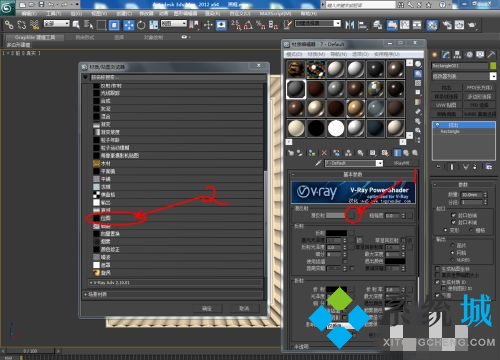Open the 渲染(R) main menu
Image resolution: width=500 pixels, height=360 pixels.
212,14
